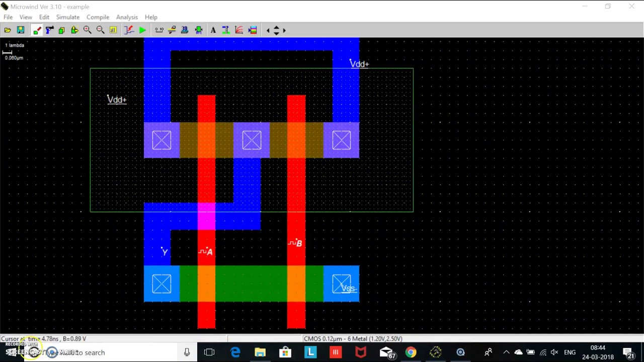
Task: Open the View menu
Action: point(26,17)
